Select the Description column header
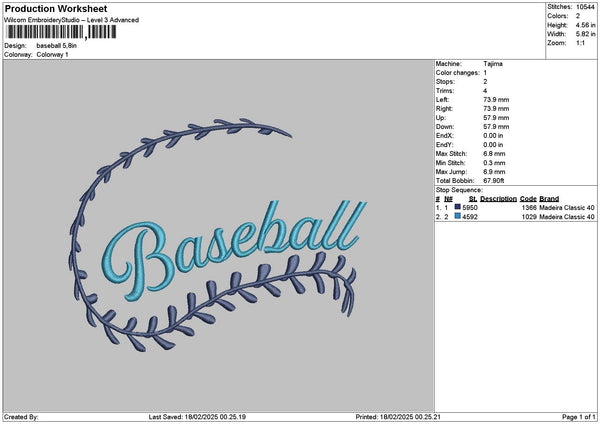 coord(498,198)
